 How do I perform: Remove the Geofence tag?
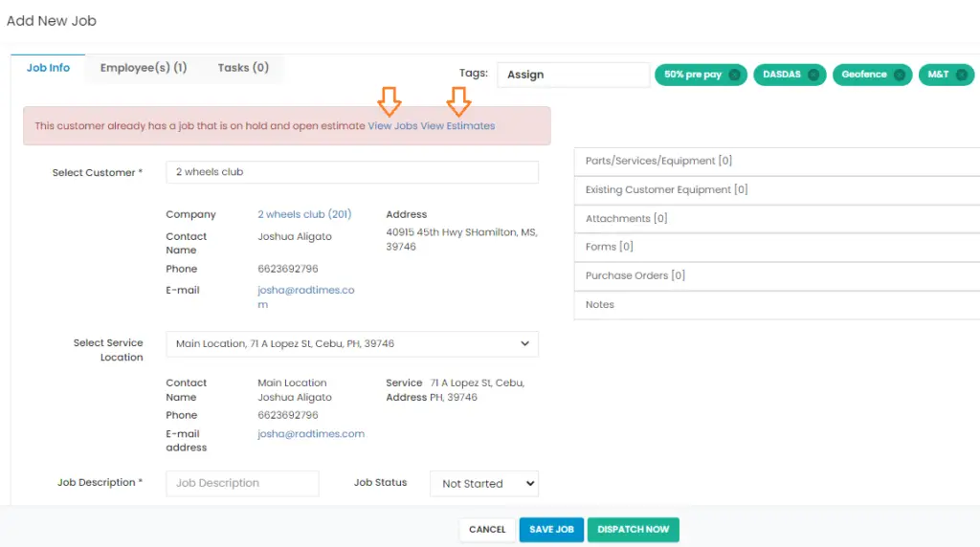tap(899, 75)
